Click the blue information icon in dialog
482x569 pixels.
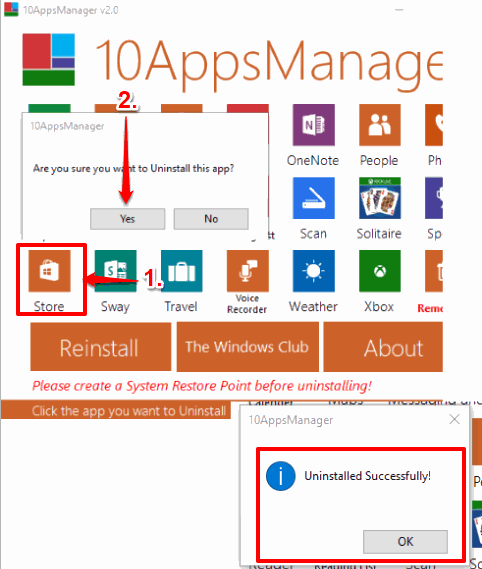[x=281, y=476]
